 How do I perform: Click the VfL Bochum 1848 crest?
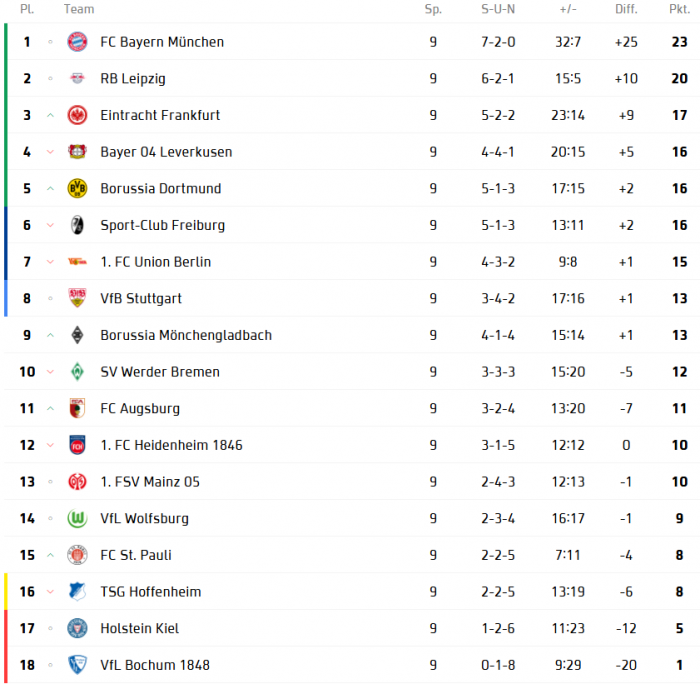pos(77,665)
